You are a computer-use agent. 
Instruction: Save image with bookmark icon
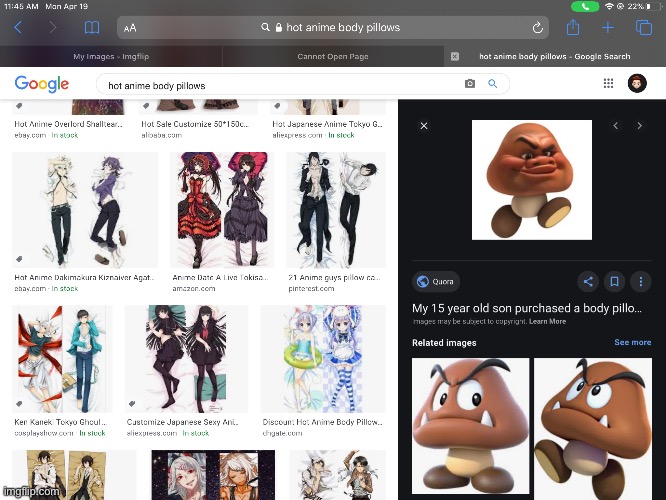[x=614, y=281]
